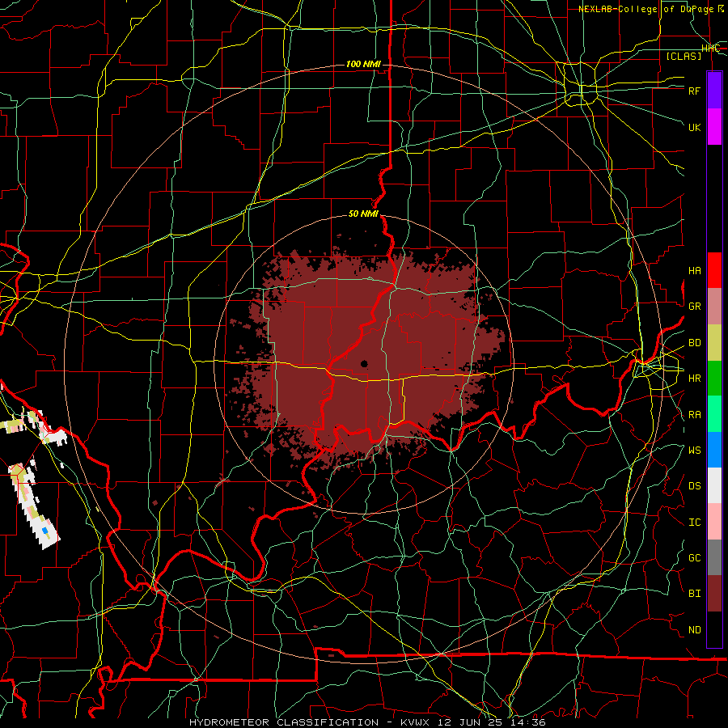
Task: Click the 'RA' legend label
Action: click(694, 415)
